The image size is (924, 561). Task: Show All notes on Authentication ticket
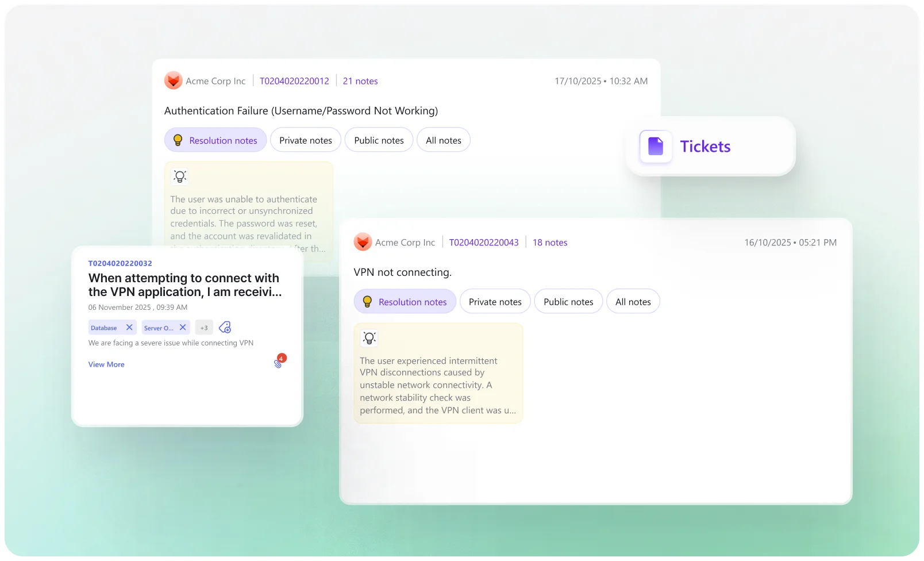[x=443, y=140]
